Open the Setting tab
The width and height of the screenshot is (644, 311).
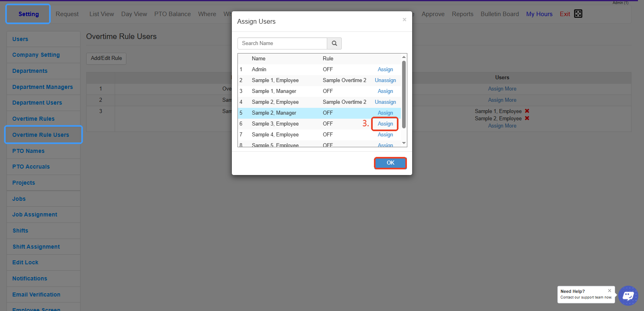(x=28, y=14)
